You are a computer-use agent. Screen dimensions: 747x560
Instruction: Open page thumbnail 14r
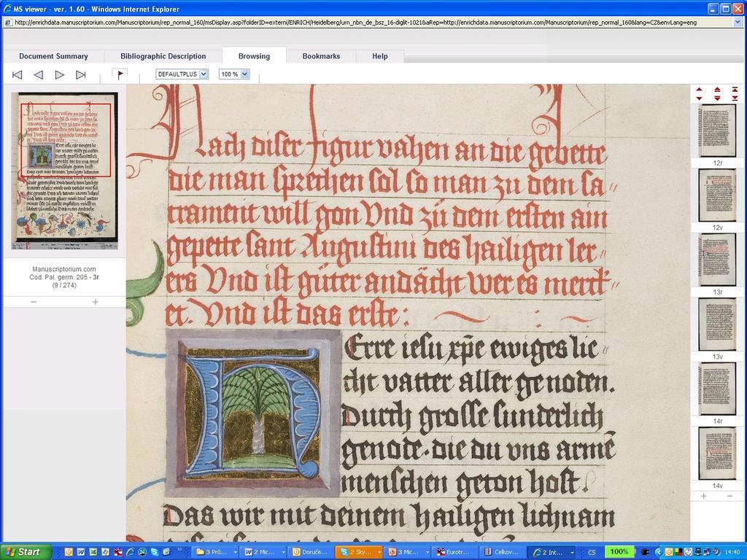point(717,389)
